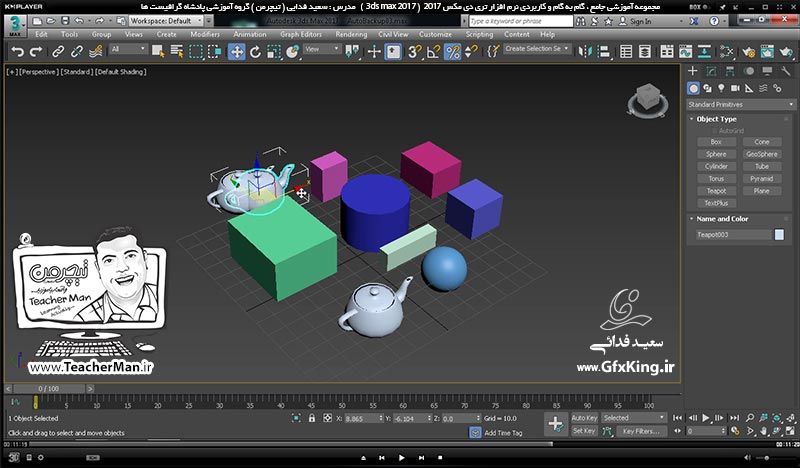The height and width of the screenshot is (468, 800).
Task: Open the Graph Editors menu
Action: click(x=301, y=34)
